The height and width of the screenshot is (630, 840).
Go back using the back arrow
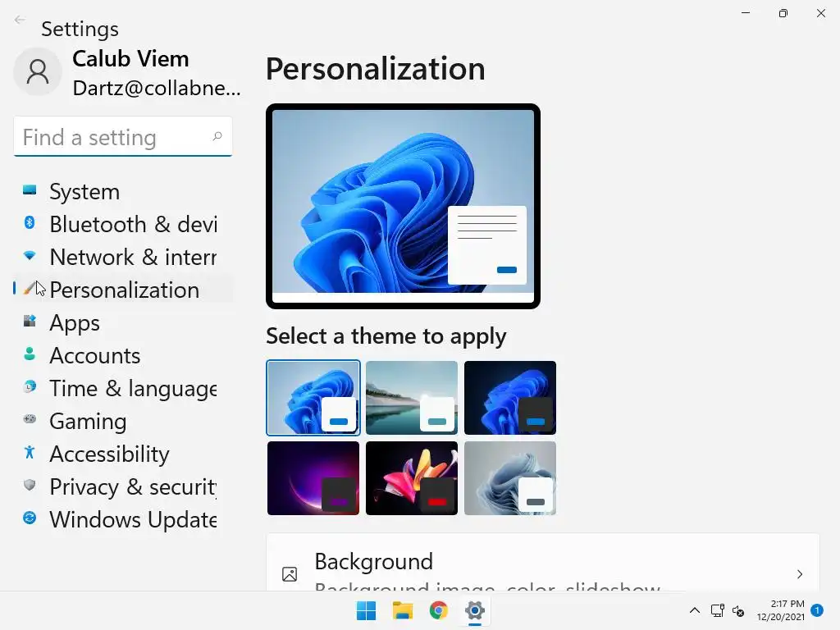click(x=20, y=20)
